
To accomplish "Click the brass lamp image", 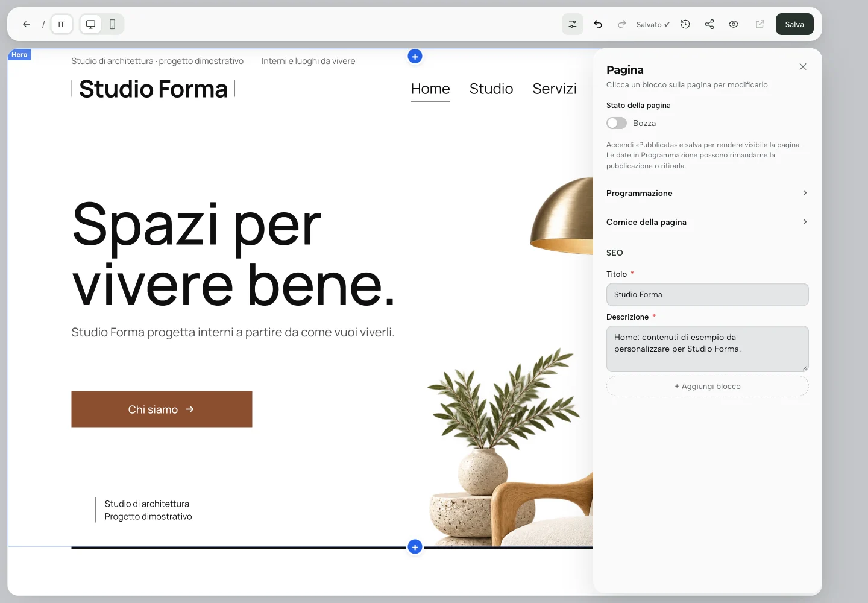I will point(561,216).
